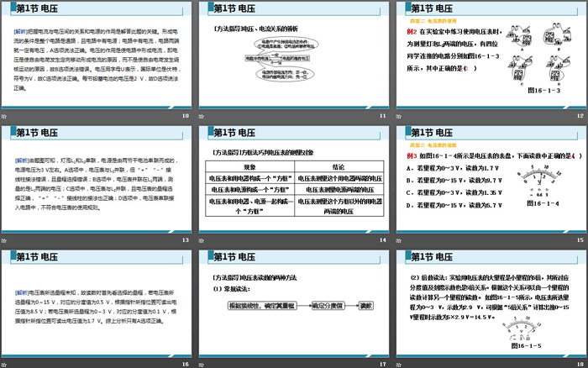This screenshot has width=588, height=368.
Task: Click slide number label 14
Action: click(x=383, y=240)
